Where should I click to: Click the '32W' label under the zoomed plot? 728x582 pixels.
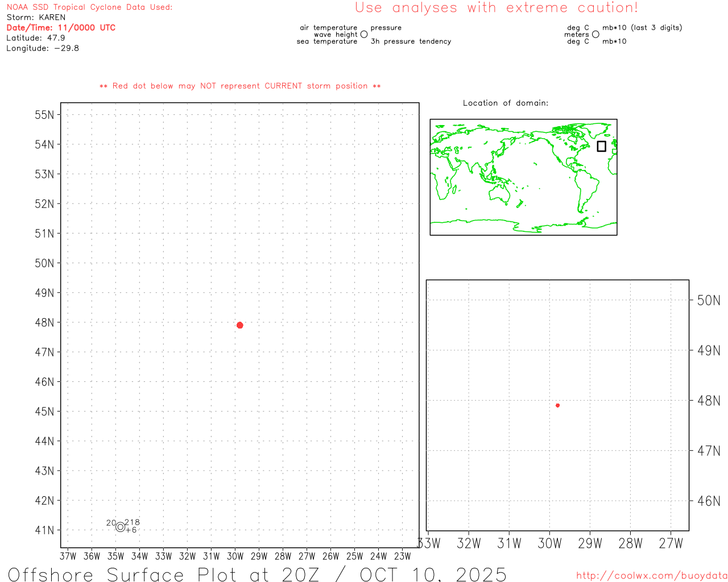click(x=469, y=543)
